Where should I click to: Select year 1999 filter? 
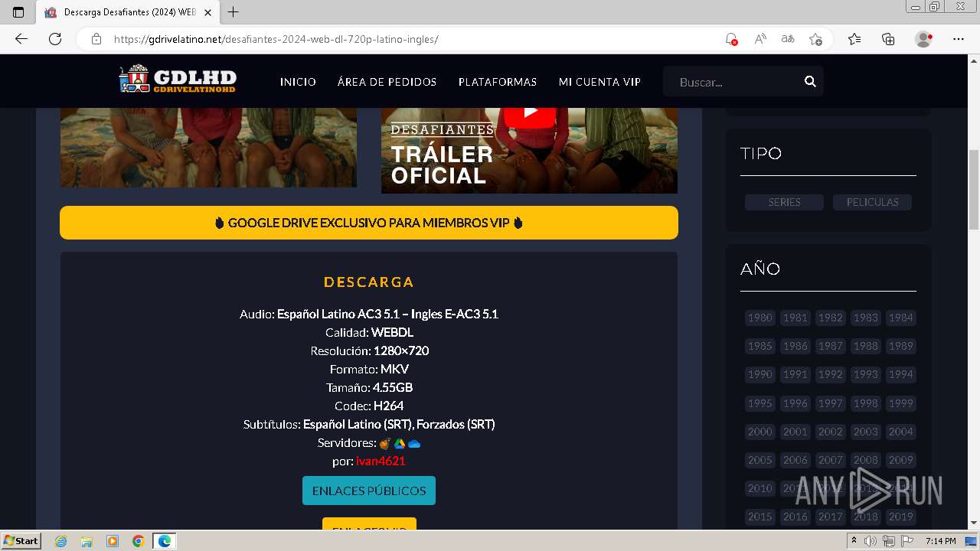[900, 403]
